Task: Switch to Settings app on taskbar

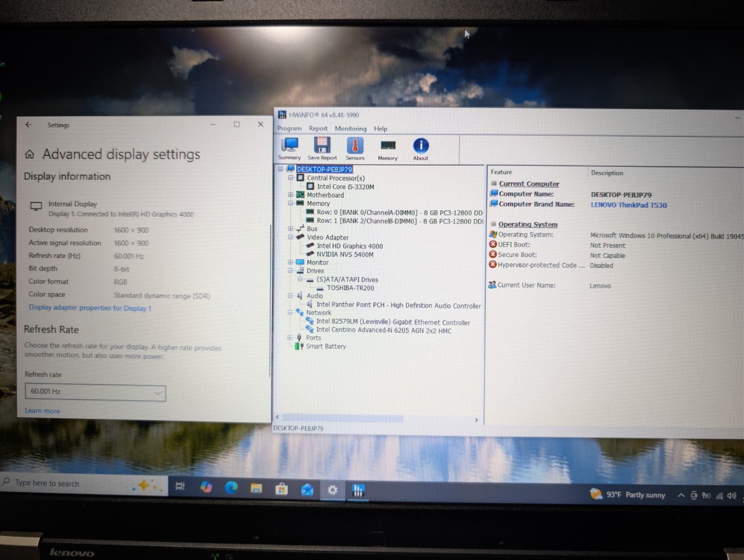Action: click(x=332, y=490)
